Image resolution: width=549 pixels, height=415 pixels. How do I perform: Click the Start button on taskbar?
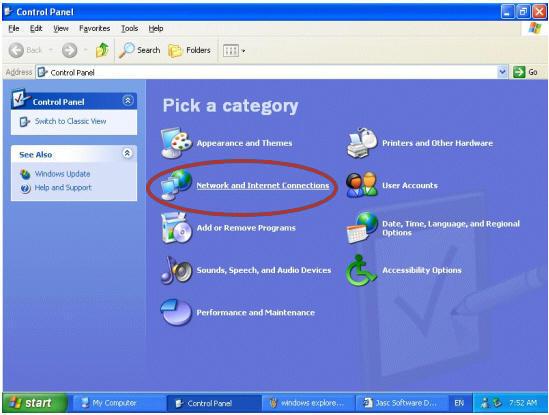(x=34, y=403)
